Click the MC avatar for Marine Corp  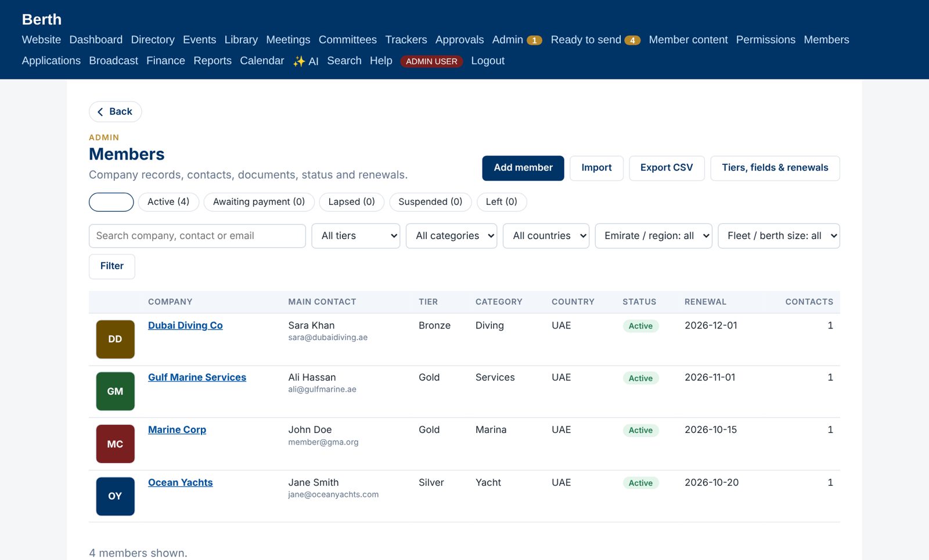tap(115, 444)
